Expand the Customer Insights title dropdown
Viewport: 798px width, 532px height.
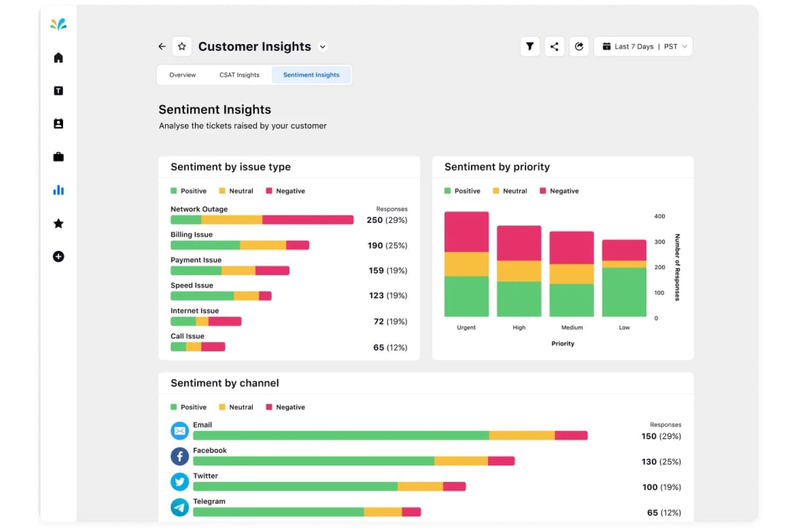[x=322, y=46]
